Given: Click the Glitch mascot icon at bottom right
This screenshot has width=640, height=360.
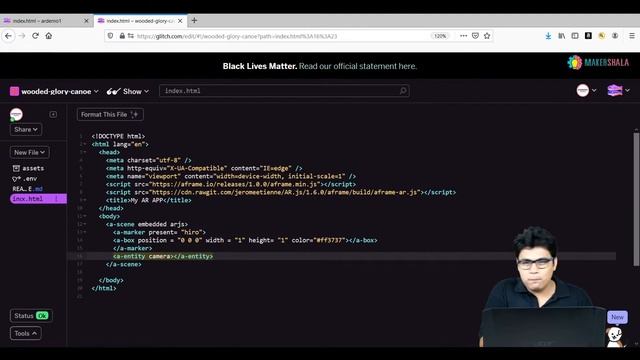Looking at the screenshot, I should (x=615, y=337).
